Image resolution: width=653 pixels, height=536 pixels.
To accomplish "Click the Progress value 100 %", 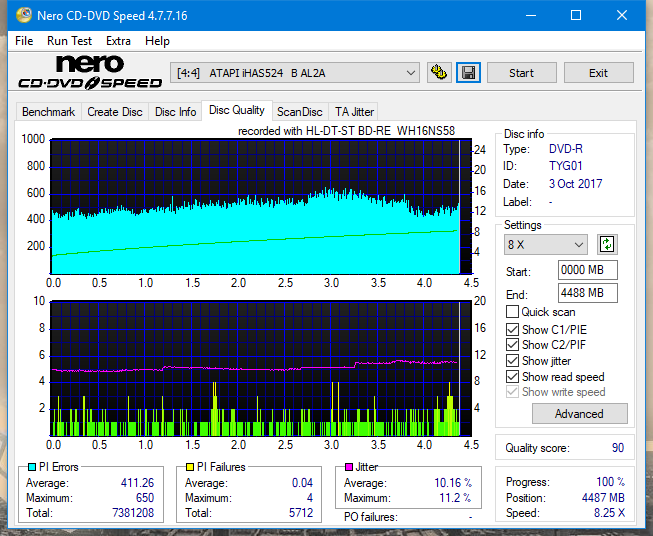I will [x=611, y=482].
